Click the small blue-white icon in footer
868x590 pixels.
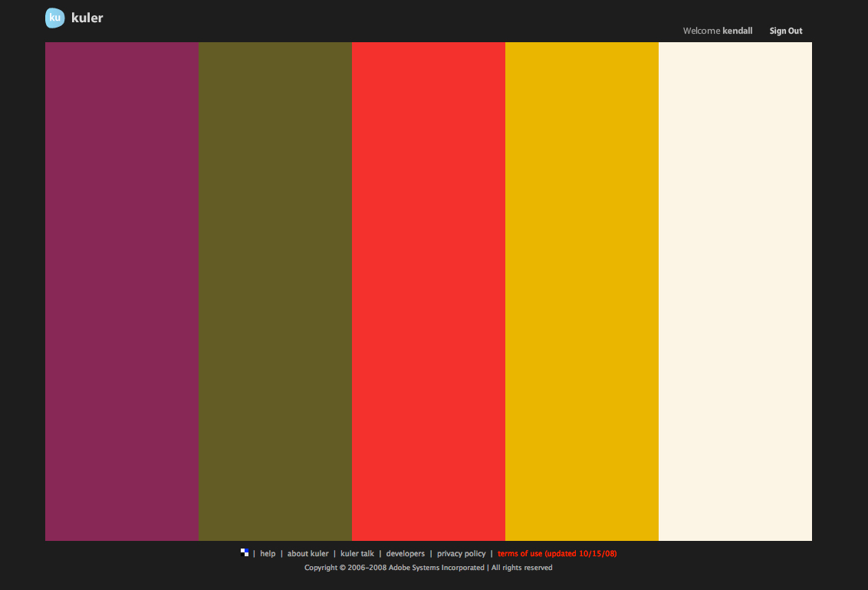(244, 552)
